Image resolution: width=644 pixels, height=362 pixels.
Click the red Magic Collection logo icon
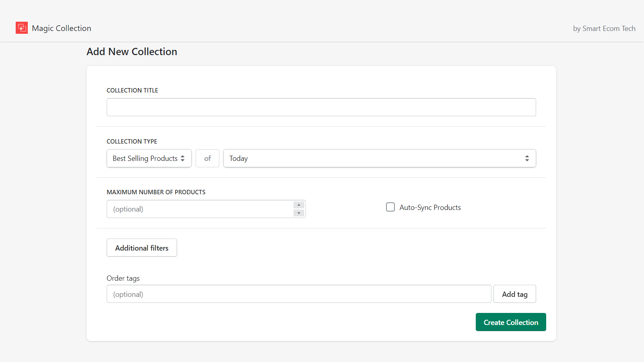[x=22, y=28]
